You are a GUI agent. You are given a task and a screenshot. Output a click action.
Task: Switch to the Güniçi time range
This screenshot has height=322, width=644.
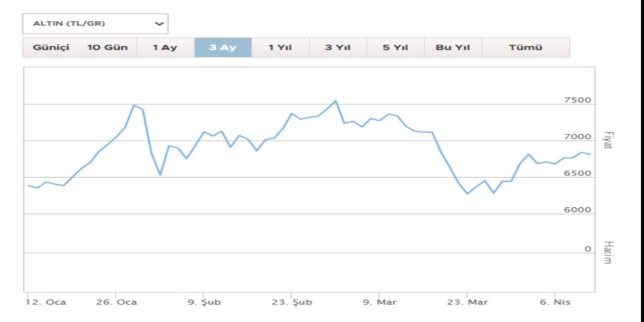click(51, 48)
